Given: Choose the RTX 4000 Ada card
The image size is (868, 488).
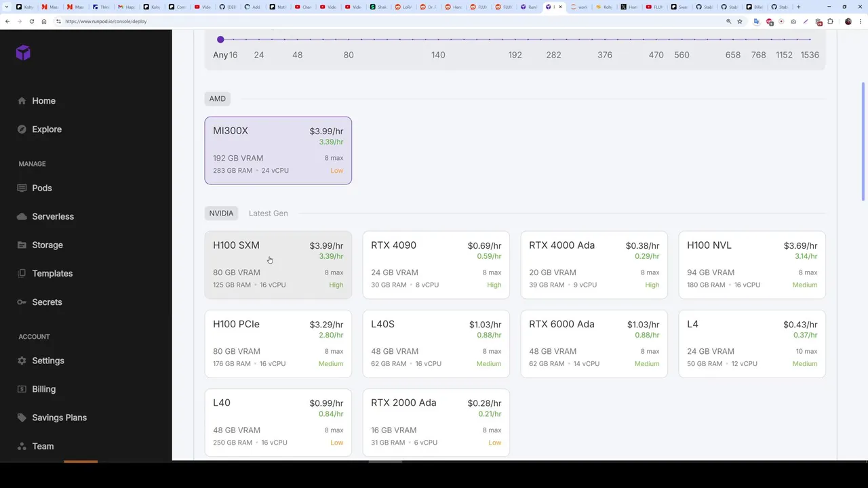Looking at the screenshot, I should (x=594, y=265).
